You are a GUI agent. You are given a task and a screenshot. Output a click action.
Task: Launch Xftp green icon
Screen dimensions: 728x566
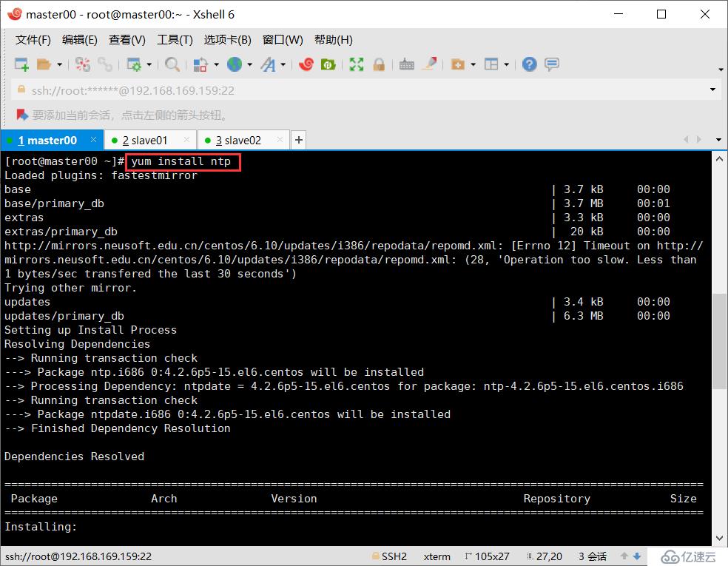[328, 64]
